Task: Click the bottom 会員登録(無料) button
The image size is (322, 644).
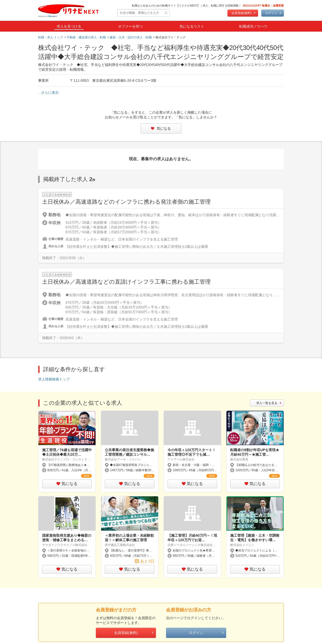Action: coord(126,633)
